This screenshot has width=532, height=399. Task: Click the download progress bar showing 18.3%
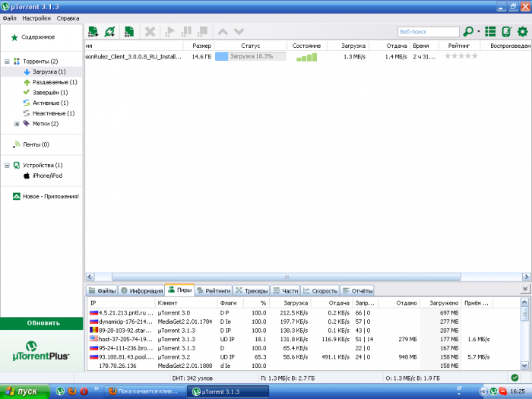pos(250,56)
